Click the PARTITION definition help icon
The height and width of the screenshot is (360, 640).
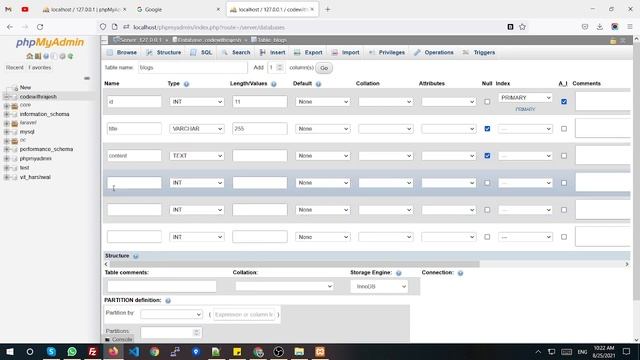pyautogui.click(x=168, y=300)
